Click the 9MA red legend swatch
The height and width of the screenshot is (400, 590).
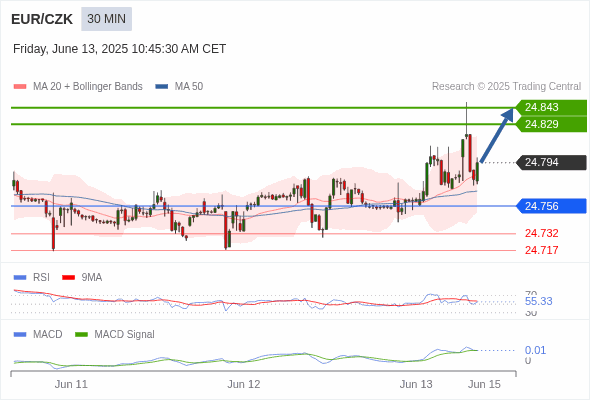tap(68, 278)
